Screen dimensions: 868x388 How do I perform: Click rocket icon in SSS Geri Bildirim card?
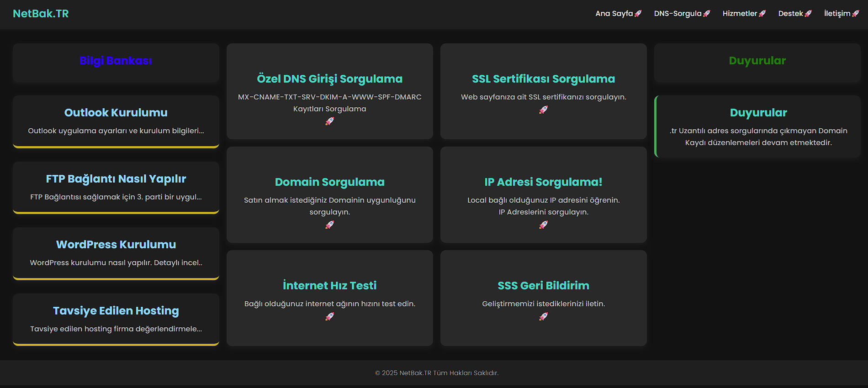pyautogui.click(x=543, y=316)
